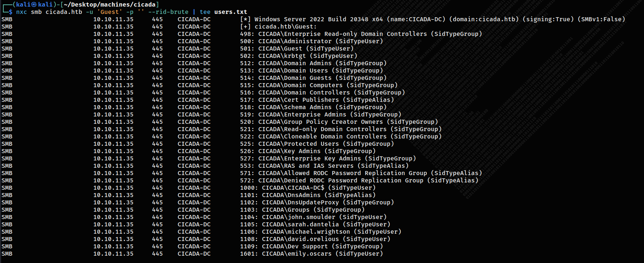Click CICADA-DC hostname in the krbtgt row
This screenshot has width=644, height=263.
point(194,56)
